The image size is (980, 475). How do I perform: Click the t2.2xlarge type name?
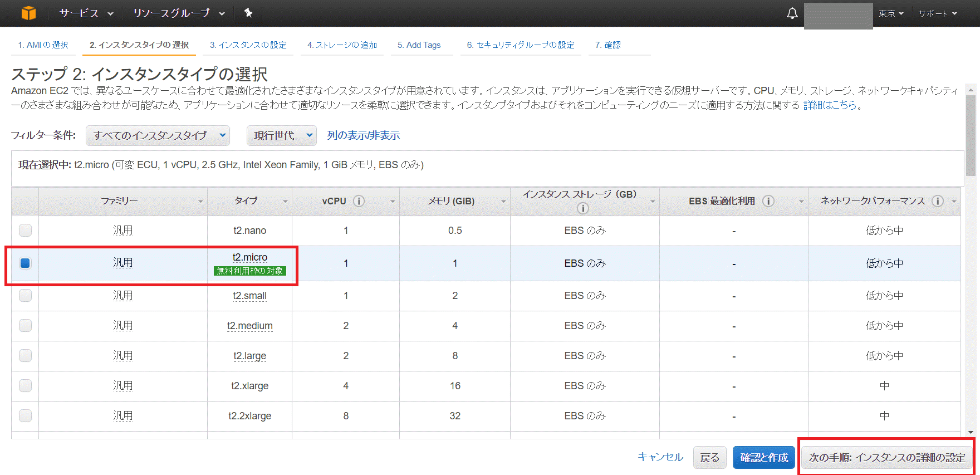pos(250,416)
